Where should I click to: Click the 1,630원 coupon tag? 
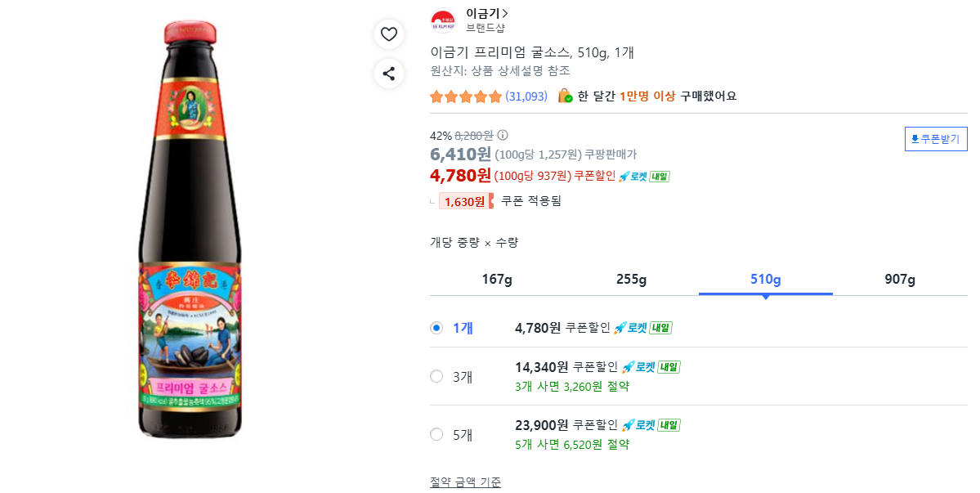pos(465,201)
